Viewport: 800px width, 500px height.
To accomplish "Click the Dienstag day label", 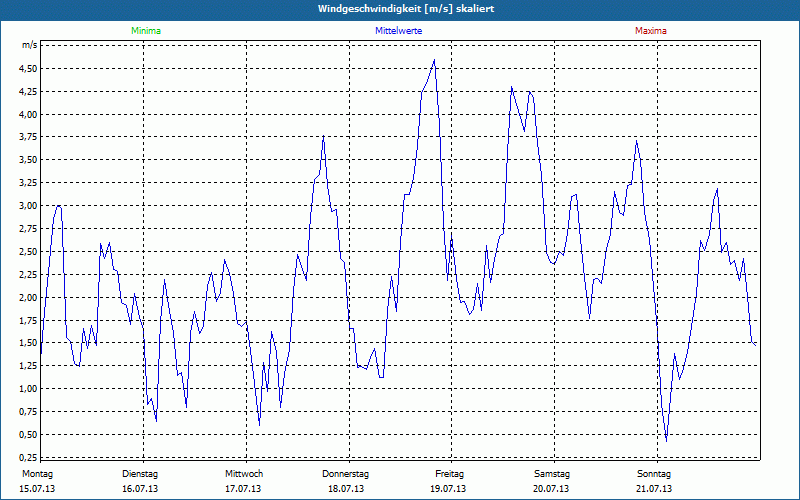I will pyautogui.click(x=140, y=474).
